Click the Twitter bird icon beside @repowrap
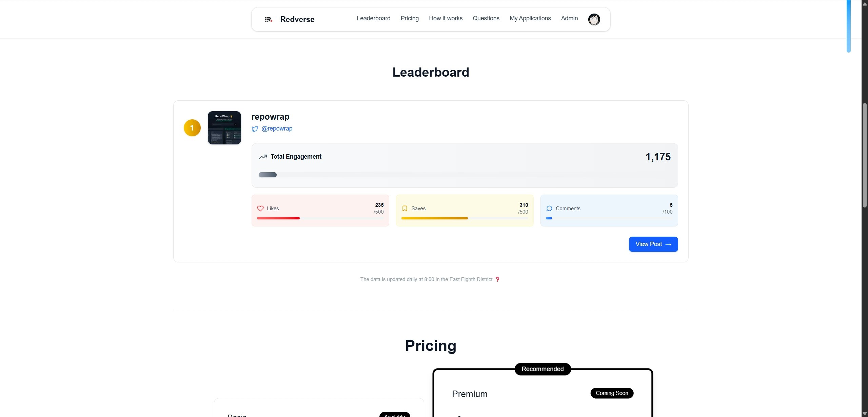868x417 pixels. pyautogui.click(x=255, y=129)
